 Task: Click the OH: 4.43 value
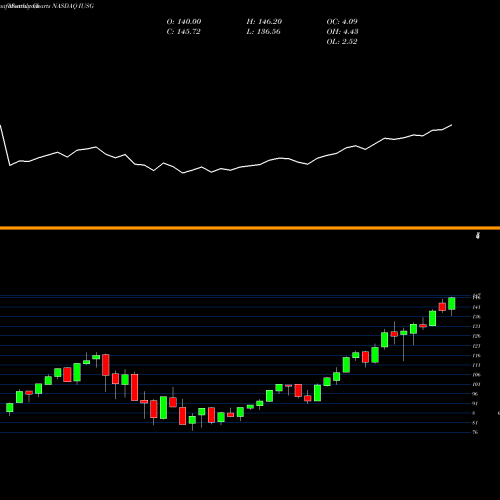[342, 32]
